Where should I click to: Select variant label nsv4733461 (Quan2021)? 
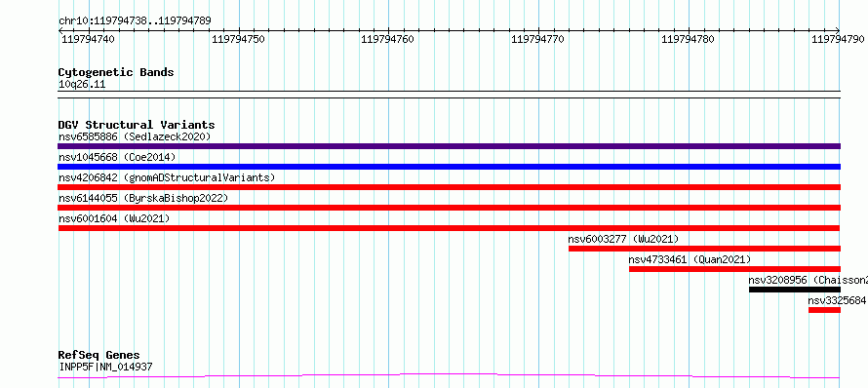(x=690, y=259)
